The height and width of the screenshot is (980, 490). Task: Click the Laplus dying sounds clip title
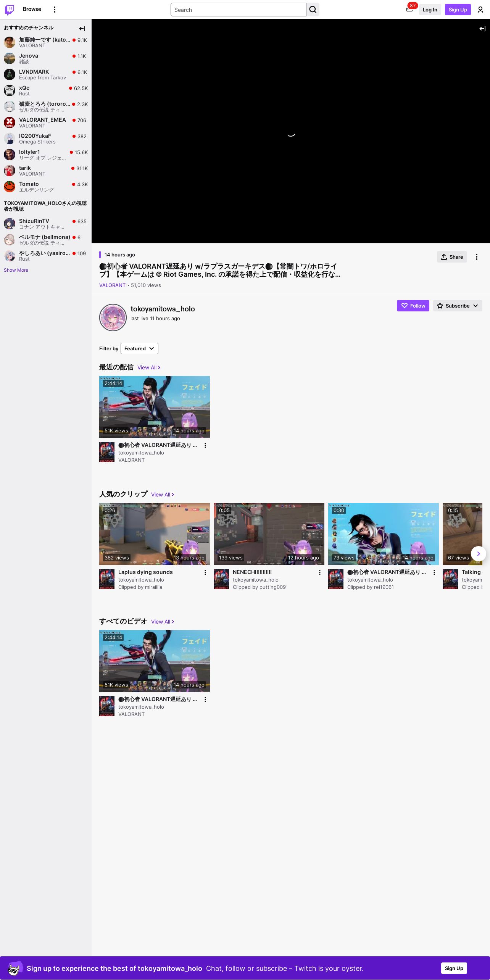(x=145, y=572)
